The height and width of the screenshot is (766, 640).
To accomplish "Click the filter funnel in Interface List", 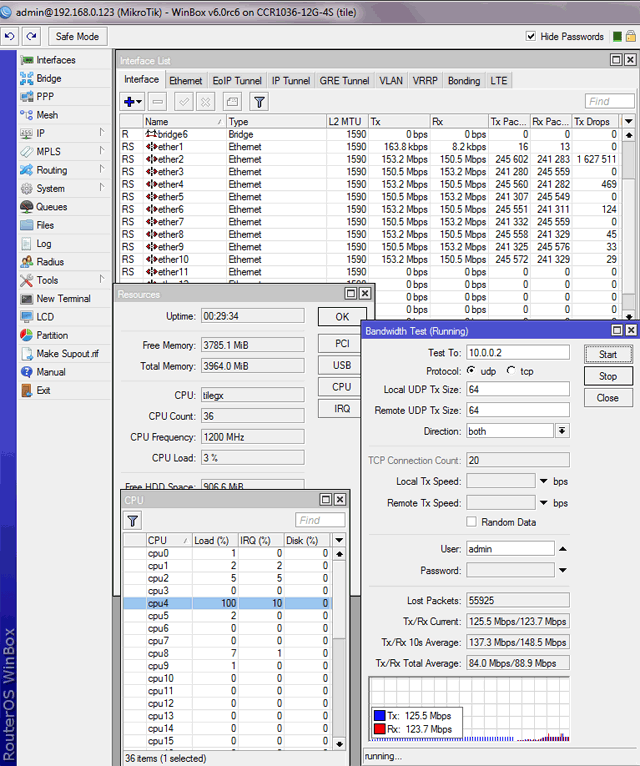I will (259, 102).
